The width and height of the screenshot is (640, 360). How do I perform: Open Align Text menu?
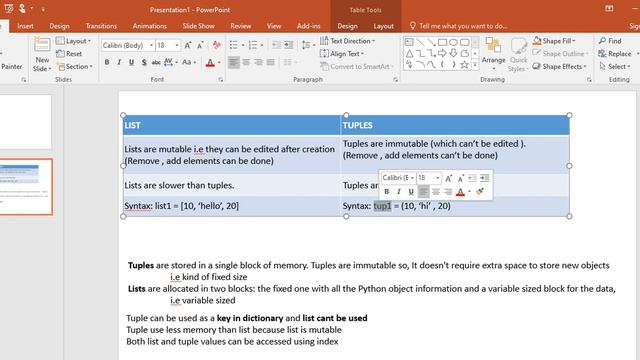click(342, 54)
